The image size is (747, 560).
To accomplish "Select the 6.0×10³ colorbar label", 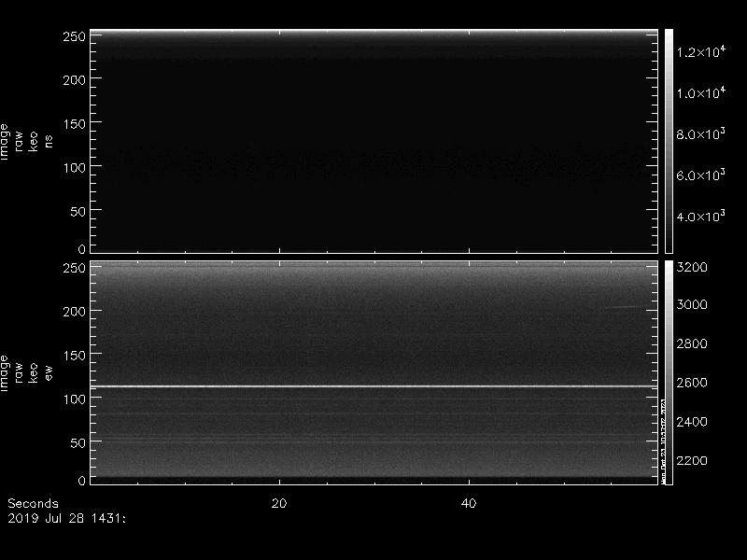I will (x=701, y=175).
